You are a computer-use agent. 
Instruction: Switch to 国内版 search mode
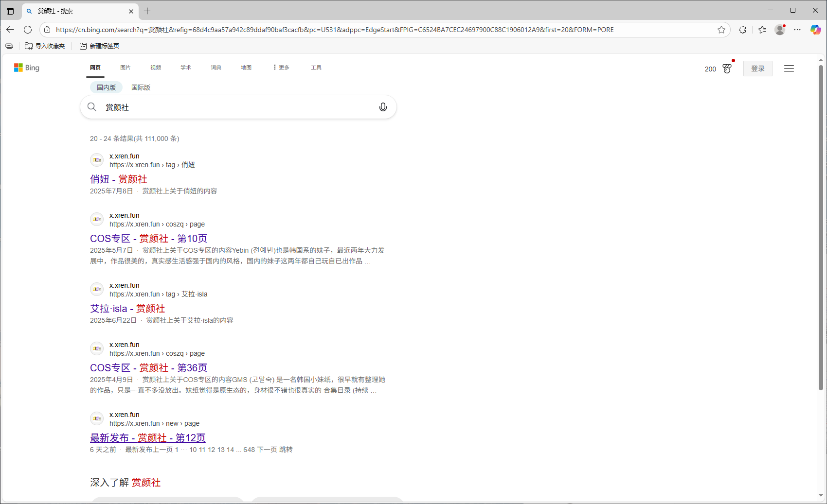pyautogui.click(x=106, y=87)
